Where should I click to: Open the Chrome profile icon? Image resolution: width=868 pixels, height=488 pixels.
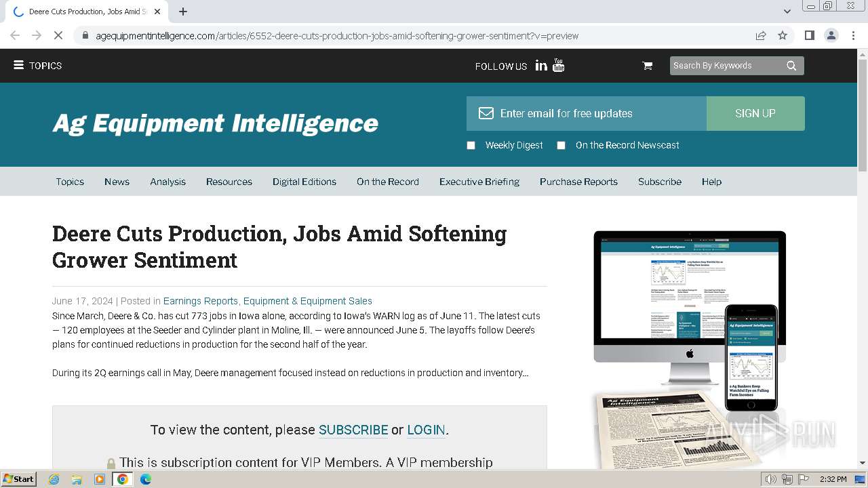pyautogui.click(x=831, y=35)
